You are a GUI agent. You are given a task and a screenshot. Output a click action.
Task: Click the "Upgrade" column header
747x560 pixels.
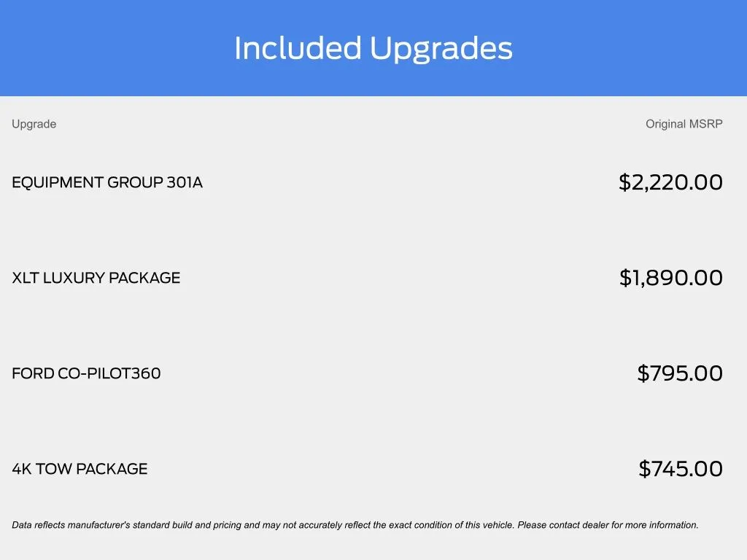click(34, 124)
